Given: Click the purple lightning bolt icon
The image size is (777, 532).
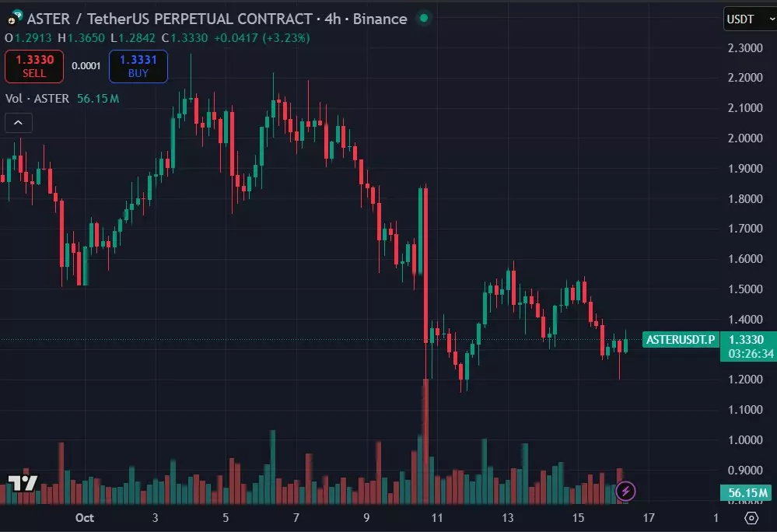Looking at the screenshot, I should point(626,492).
